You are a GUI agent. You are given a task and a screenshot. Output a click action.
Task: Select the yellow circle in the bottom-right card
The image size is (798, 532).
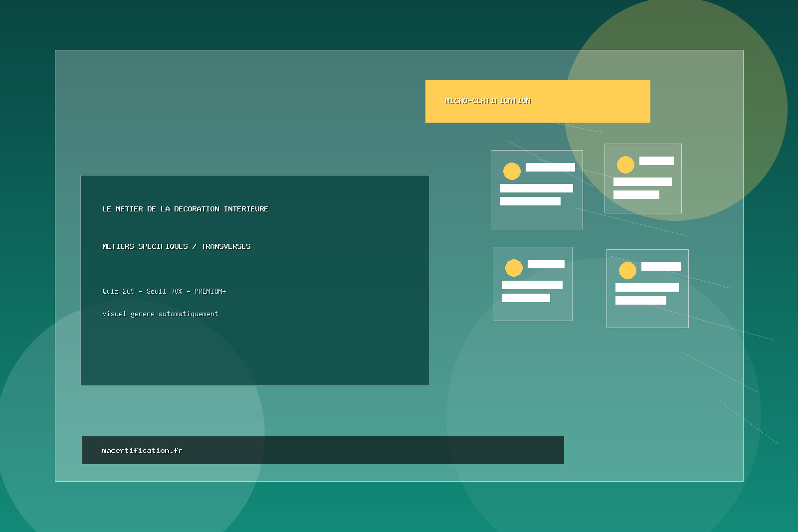[x=627, y=270]
